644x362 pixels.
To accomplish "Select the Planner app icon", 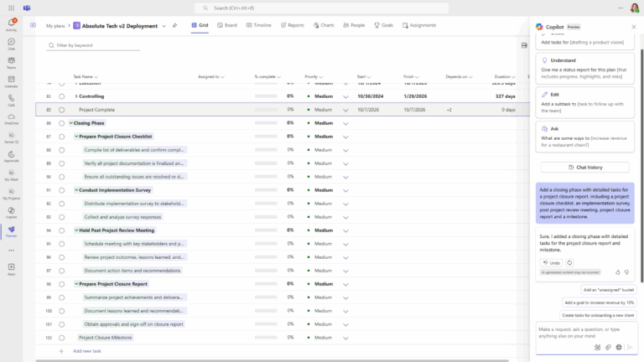I will [x=11, y=231].
